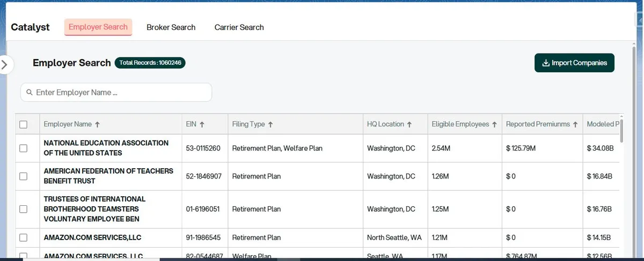The image size is (644, 261).
Task: Click the search magnifier icon in employer field
Action: click(x=30, y=93)
